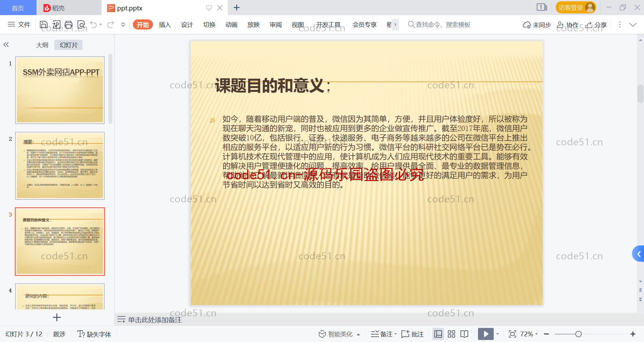Open the undo history dropdown arrow

101,25
